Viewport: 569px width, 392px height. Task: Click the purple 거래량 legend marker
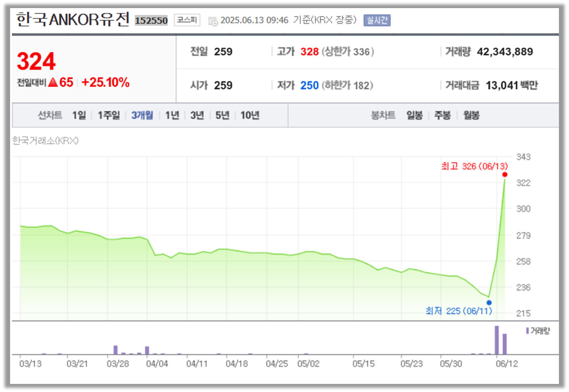coord(527,331)
